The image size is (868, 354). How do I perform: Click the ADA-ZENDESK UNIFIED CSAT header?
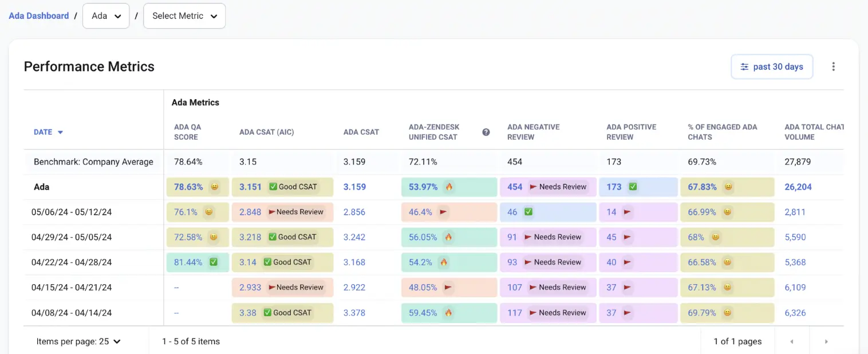pyautogui.click(x=435, y=132)
